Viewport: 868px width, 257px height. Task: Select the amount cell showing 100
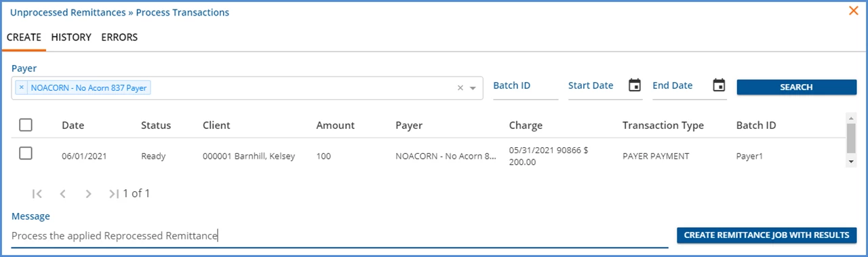click(x=323, y=156)
